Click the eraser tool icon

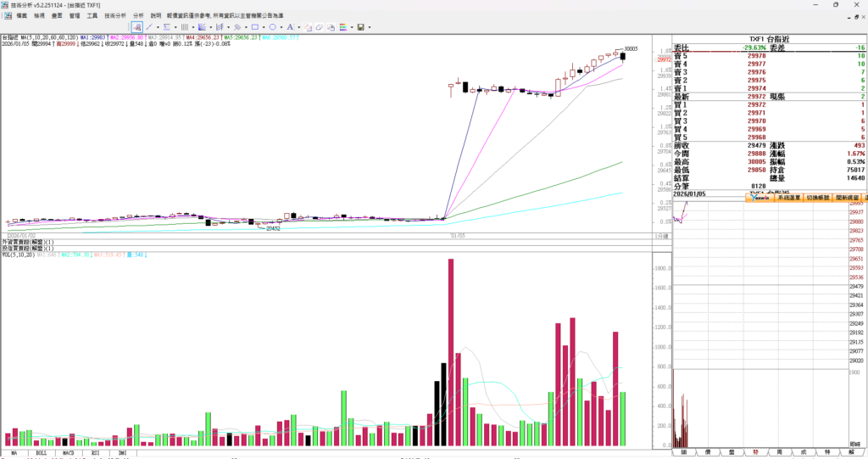click(319, 27)
